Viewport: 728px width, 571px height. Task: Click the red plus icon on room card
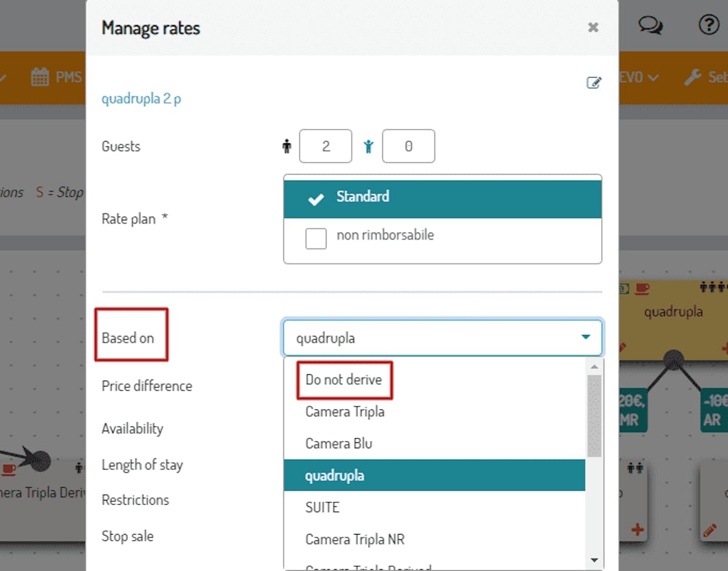click(637, 530)
